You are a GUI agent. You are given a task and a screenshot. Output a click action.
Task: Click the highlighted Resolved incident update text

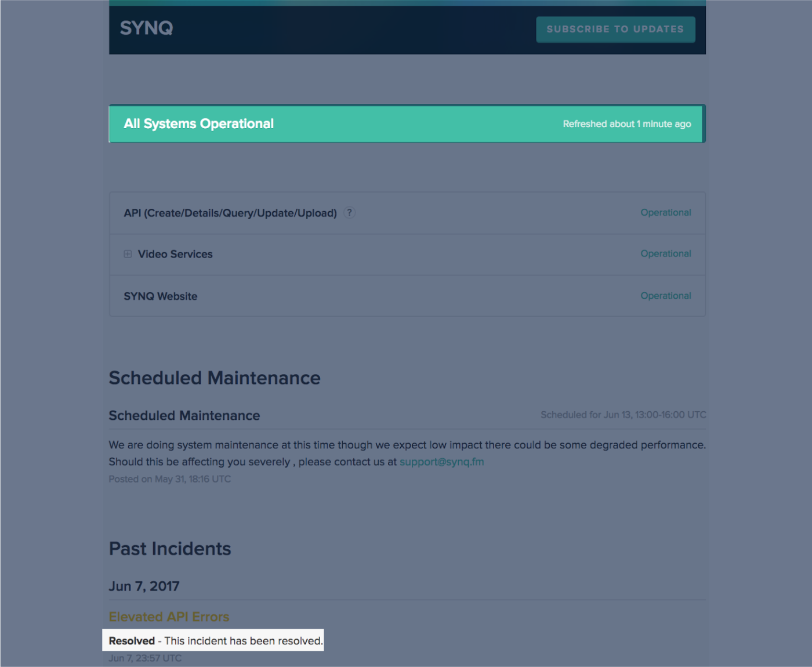click(213, 640)
